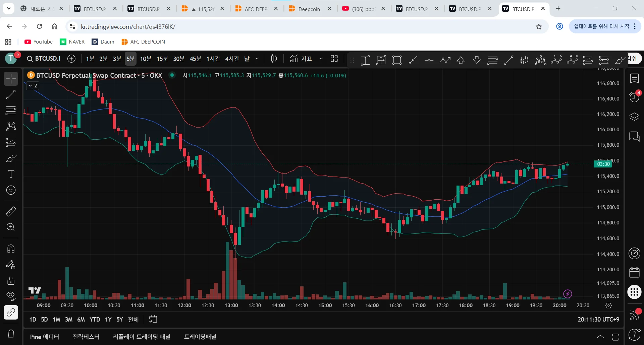Select the arrow mark up tool

pos(461,60)
